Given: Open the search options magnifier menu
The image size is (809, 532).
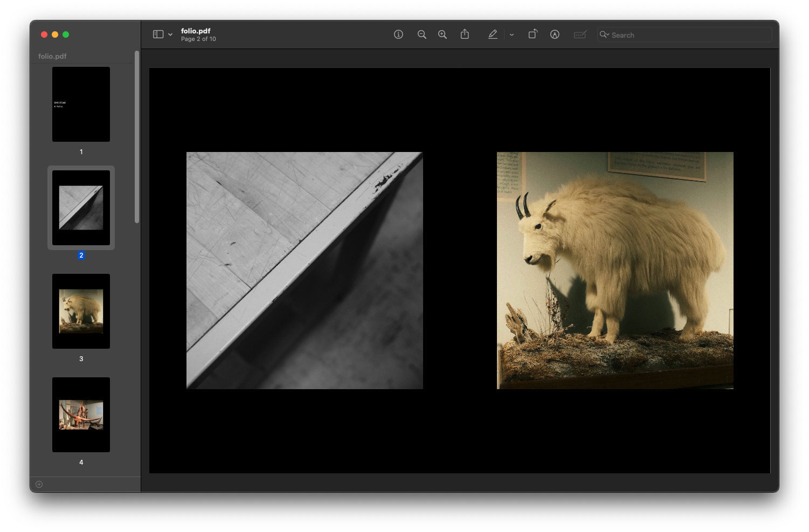Looking at the screenshot, I should click(605, 34).
